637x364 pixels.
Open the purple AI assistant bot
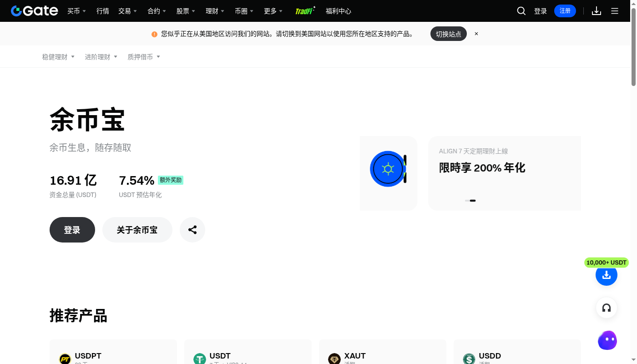(607, 340)
